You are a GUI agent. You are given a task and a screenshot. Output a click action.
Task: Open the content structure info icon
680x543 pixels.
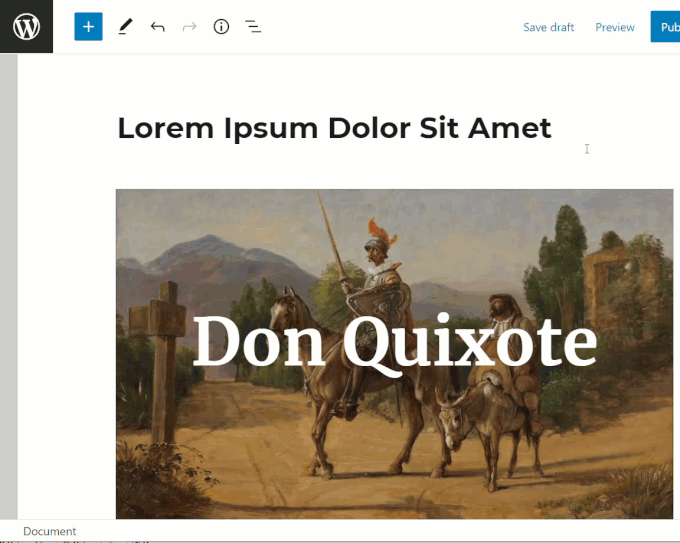221,27
